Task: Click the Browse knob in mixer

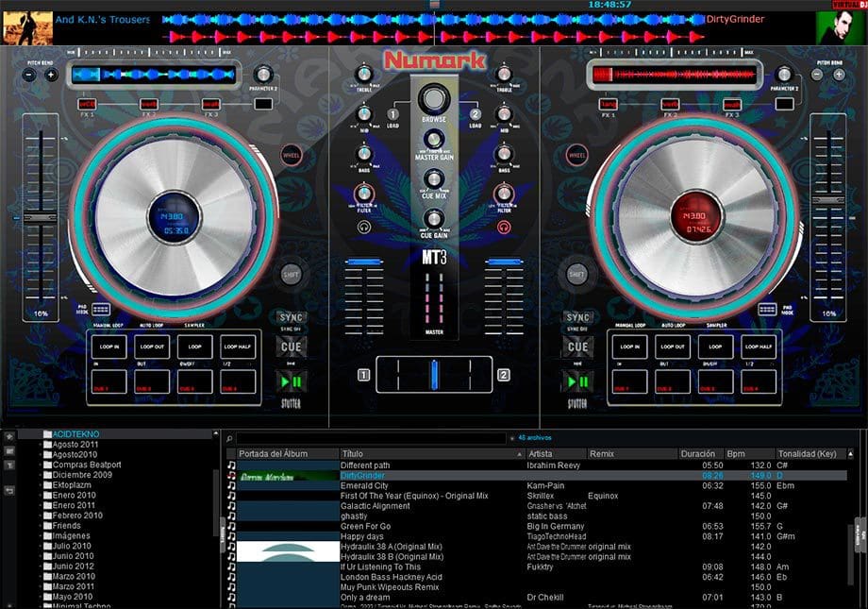Action: tap(433, 99)
